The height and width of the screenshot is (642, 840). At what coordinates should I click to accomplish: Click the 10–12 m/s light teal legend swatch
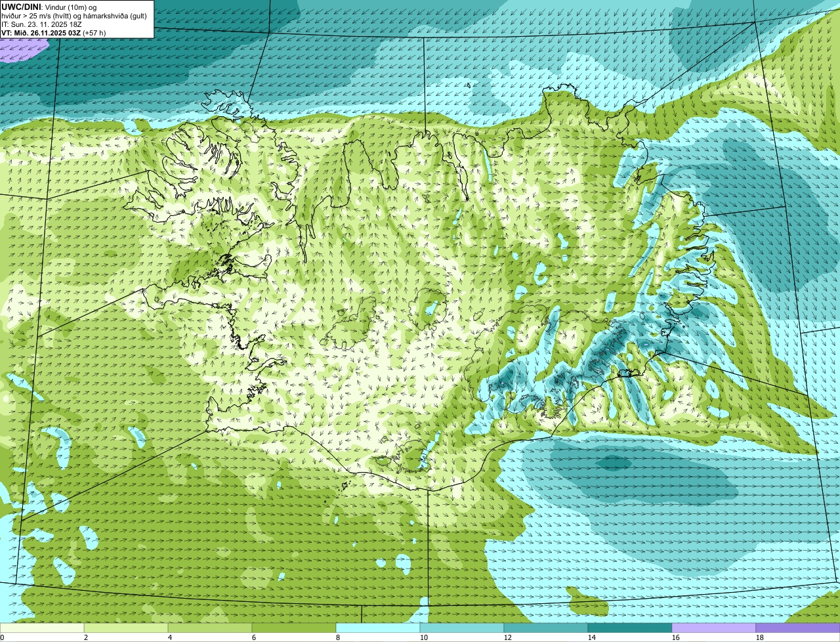pos(462,628)
